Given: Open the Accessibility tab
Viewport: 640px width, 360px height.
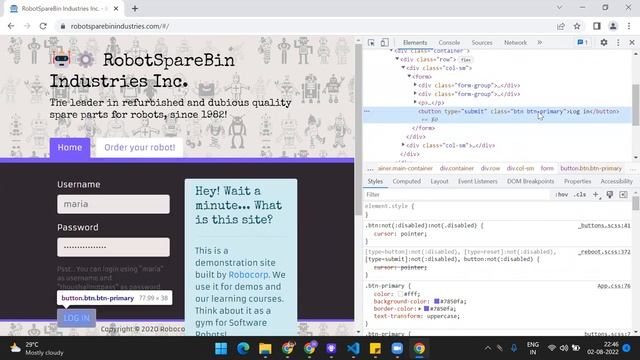Looking at the screenshot, I should (x=616, y=181).
